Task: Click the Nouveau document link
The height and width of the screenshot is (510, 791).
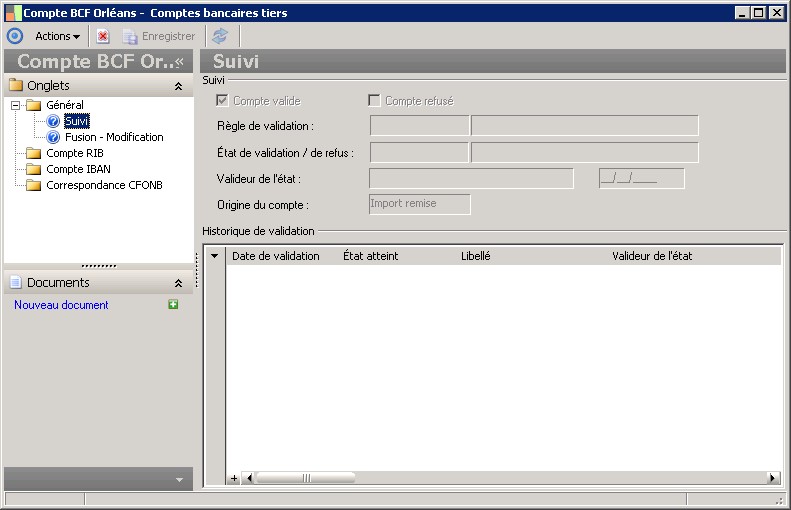Action: pos(61,305)
